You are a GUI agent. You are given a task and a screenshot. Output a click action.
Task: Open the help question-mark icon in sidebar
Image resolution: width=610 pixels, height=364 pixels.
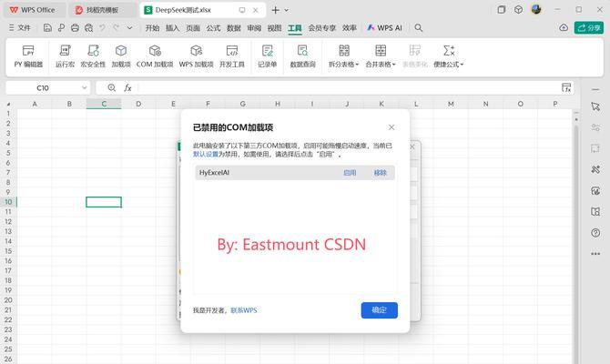click(595, 233)
